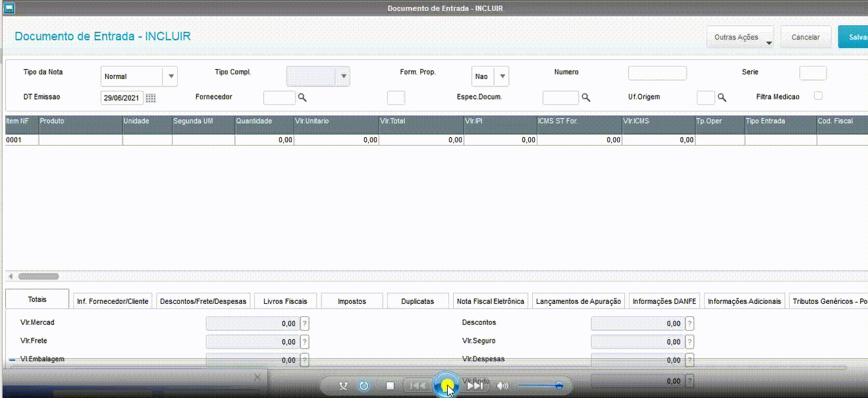Open Uf.Origem search magnifier
868x398 pixels.
722,98
